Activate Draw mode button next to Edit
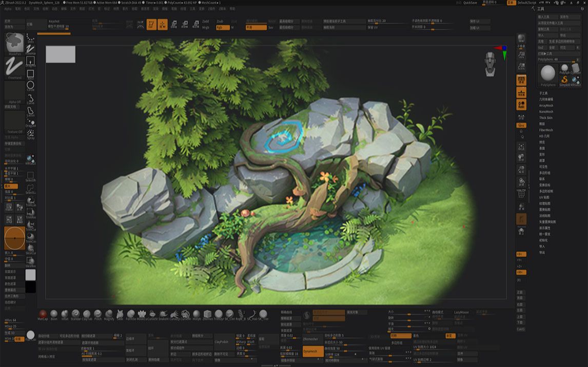This screenshot has height=367, width=588. point(162,24)
